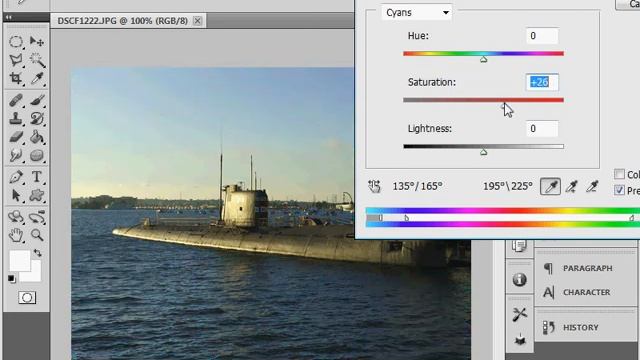Select the Elliptical Marquee tool
Screen dimensions: 640x360
pos(16,41)
